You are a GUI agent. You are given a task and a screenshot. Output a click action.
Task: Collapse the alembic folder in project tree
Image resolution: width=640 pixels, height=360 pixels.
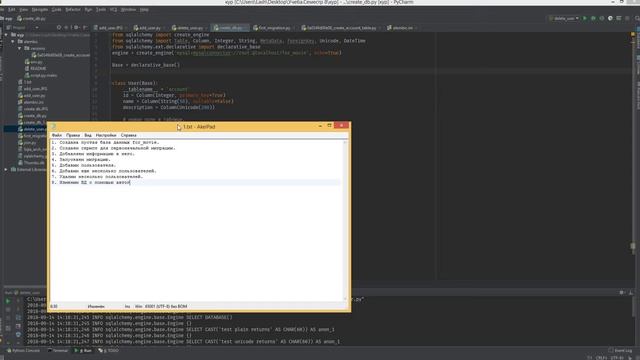[x=13, y=42]
